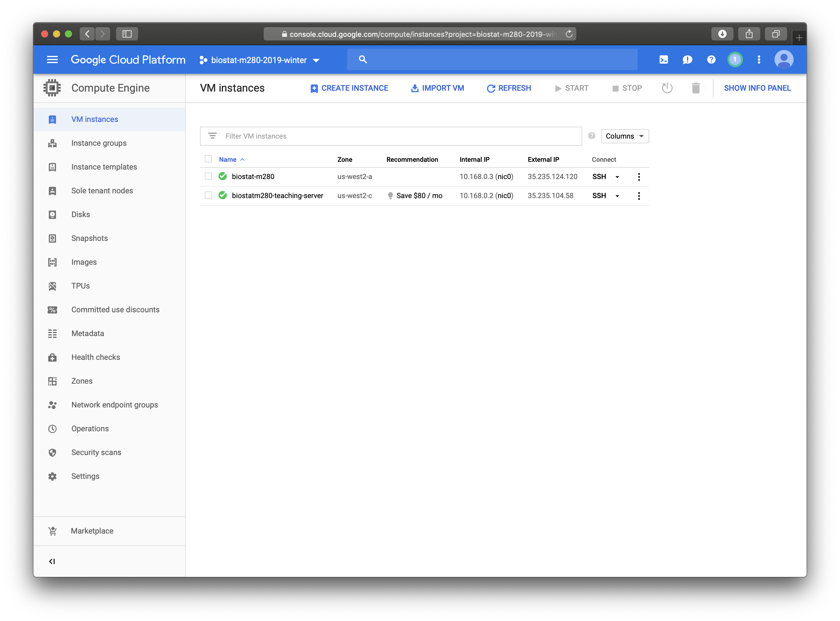This screenshot has height=621, width=840.
Task: Click the send feedback icon
Action: 687,60
